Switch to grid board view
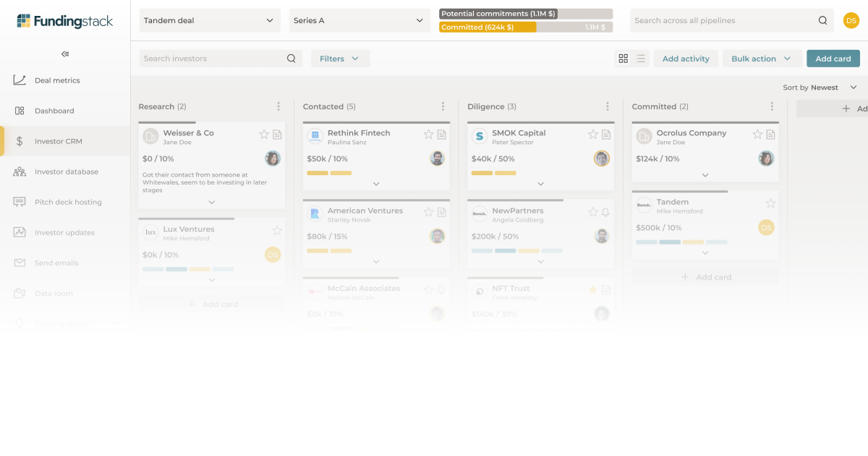 point(623,58)
